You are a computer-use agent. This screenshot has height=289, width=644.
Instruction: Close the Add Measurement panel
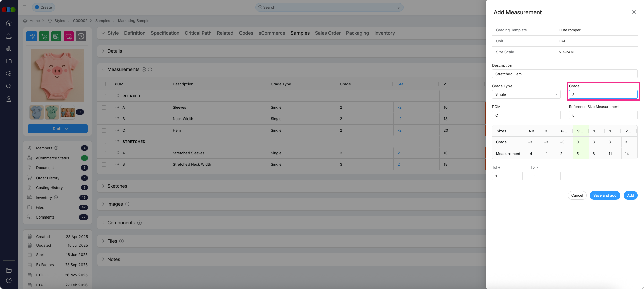tap(634, 12)
